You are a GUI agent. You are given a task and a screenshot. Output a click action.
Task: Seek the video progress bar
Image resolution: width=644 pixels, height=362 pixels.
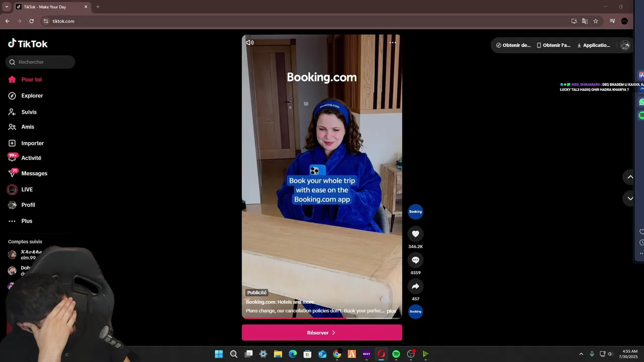322,318
